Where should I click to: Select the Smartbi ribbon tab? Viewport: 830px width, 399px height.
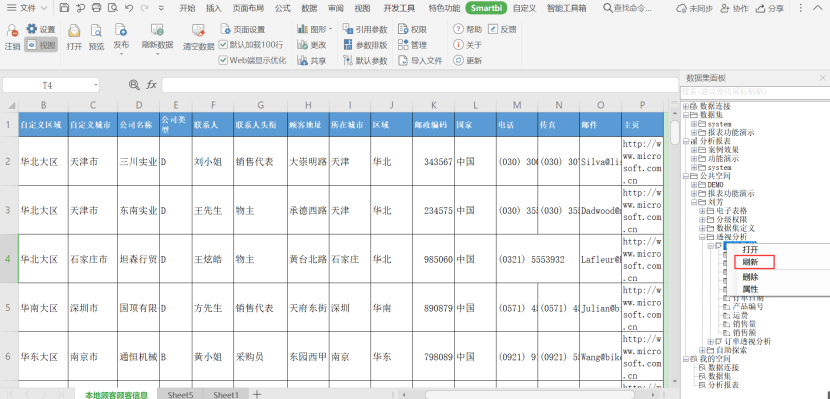(x=486, y=8)
